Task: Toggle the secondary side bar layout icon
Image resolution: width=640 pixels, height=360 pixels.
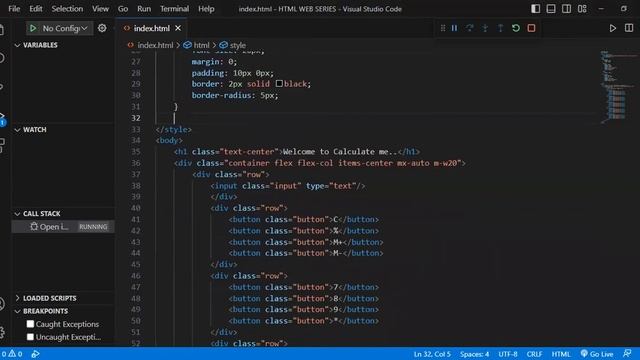Action: 567,9
